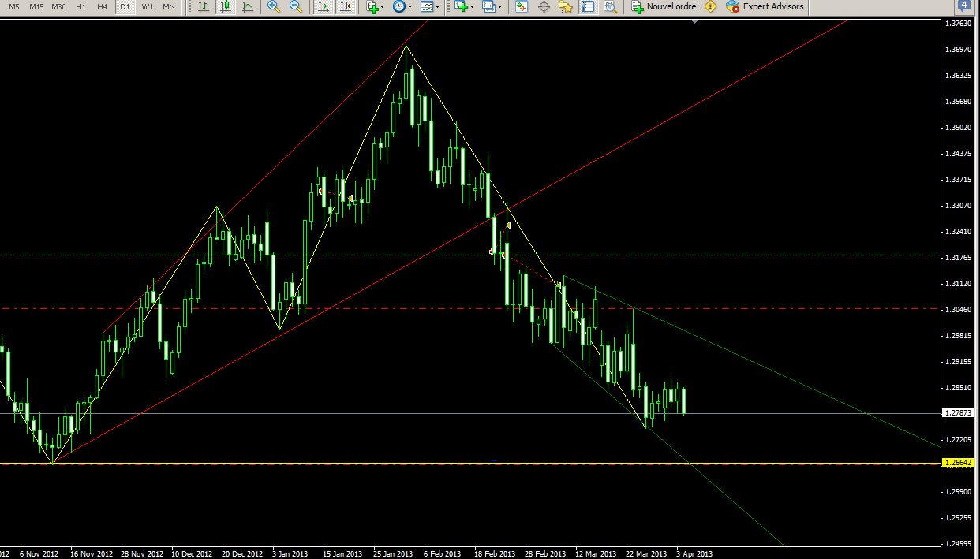Open the Strategy Tester icon
980x559 pixels.
click(x=610, y=6)
